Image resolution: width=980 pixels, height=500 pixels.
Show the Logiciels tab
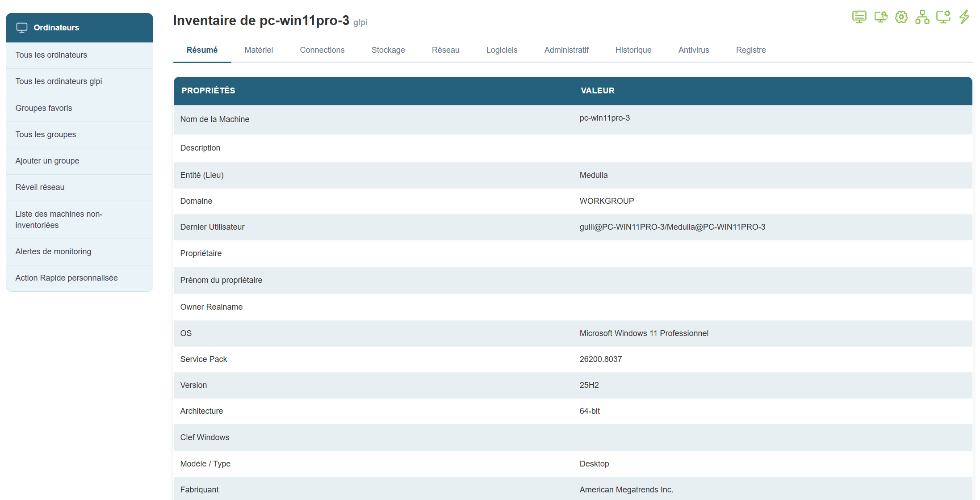click(x=502, y=50)
